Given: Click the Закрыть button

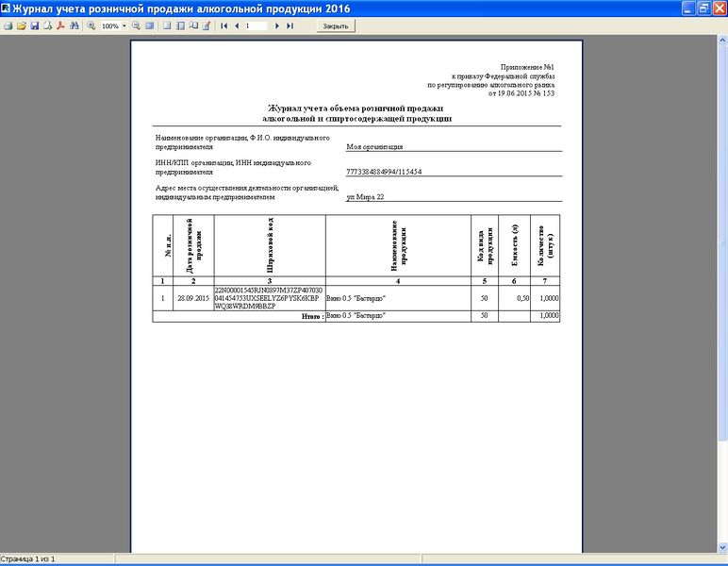Looking at the screenshot, I should click(336, 26).
